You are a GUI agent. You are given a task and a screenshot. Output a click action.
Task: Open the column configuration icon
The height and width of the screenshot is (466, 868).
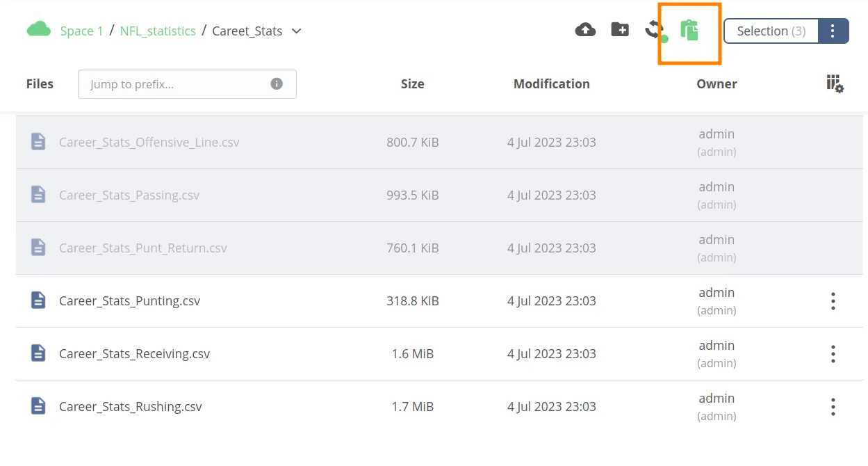[x=835, y=84]
